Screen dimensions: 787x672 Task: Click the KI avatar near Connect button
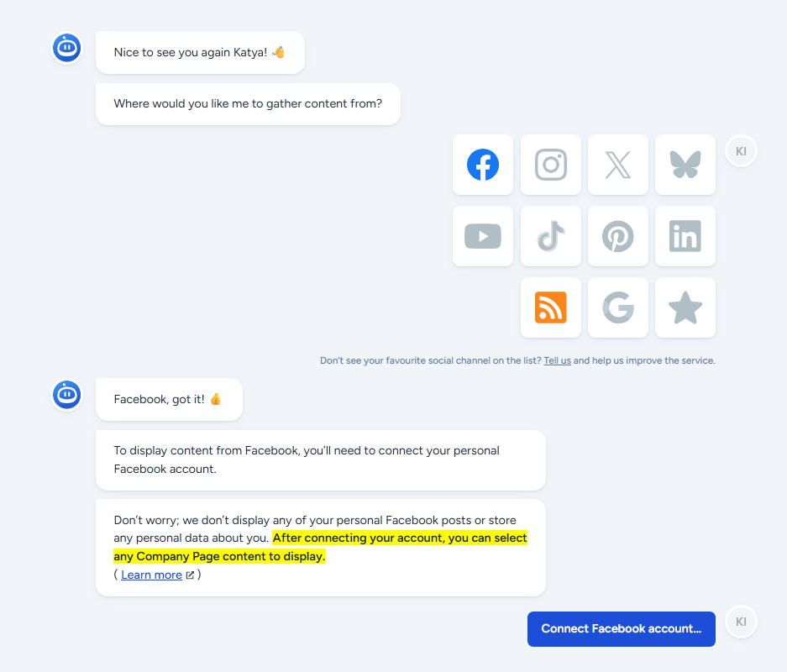741,622
